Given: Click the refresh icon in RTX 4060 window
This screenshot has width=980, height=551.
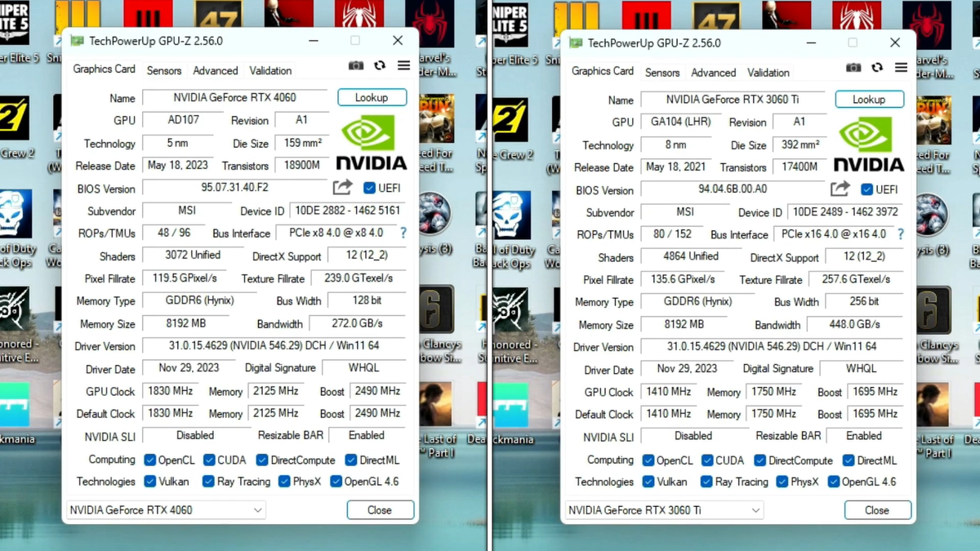Looking at the screenshot, I should 380,65.
